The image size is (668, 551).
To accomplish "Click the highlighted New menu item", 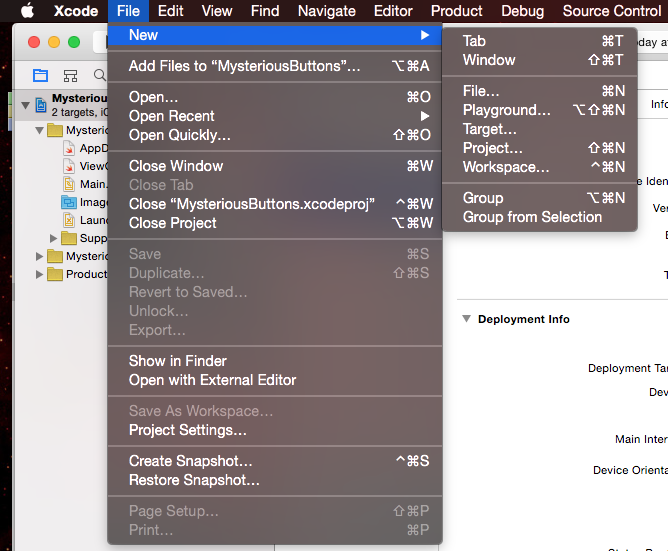I will pyautogui.click(x=275, y=35).
